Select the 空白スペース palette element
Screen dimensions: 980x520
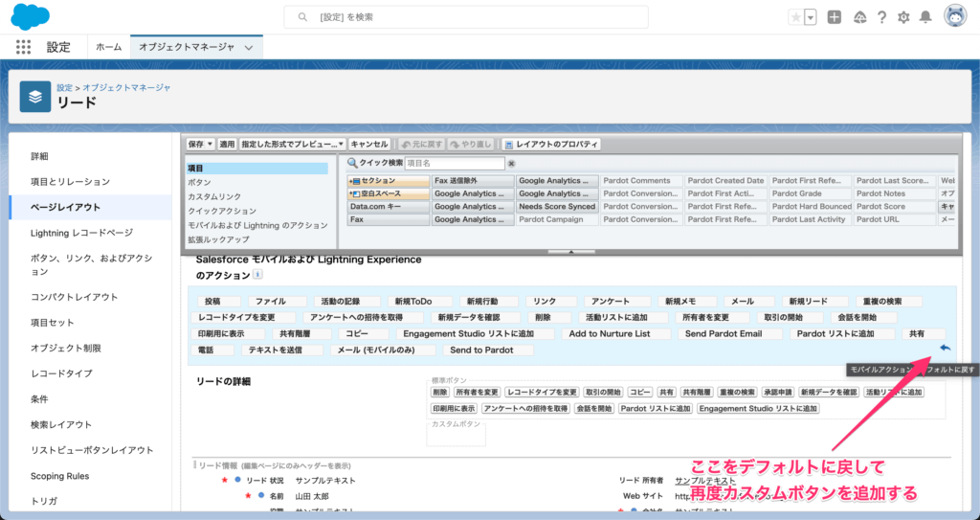pos(389,194)
